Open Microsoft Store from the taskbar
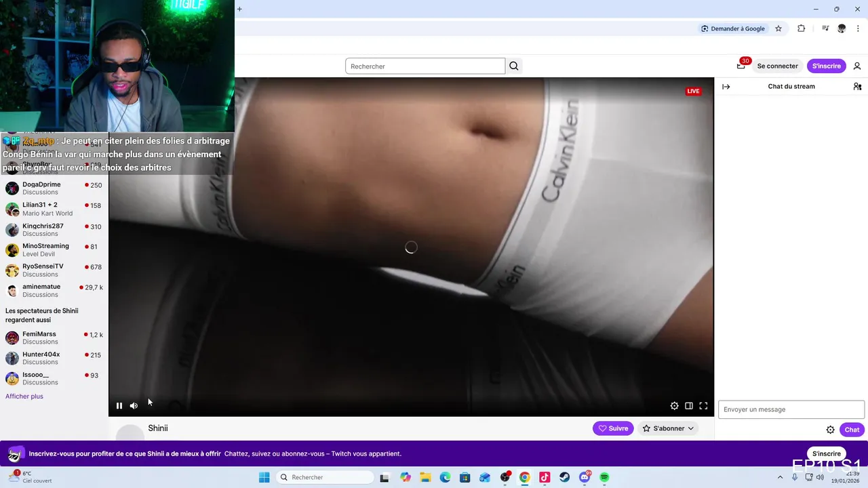868x488 pixels. tap(465, 477)
